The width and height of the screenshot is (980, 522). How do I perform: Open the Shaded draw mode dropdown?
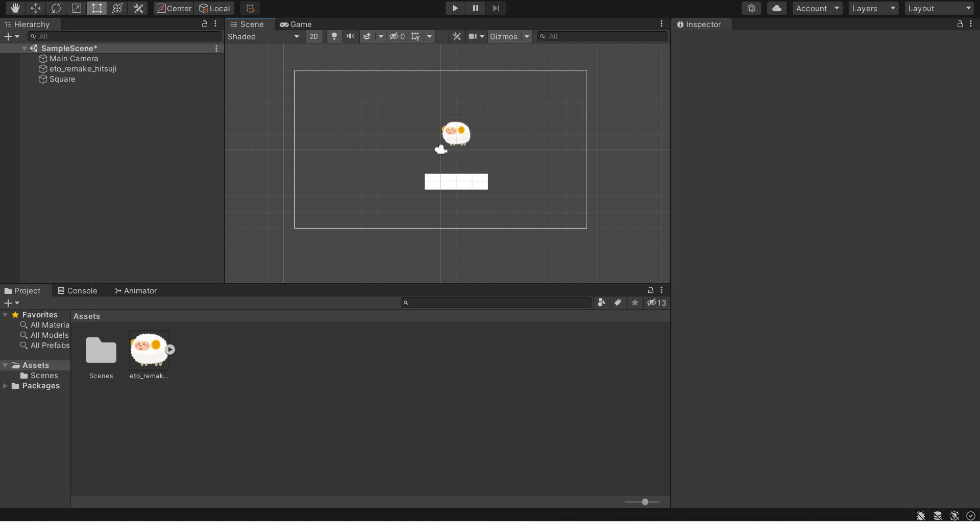(x=263, y=36)
